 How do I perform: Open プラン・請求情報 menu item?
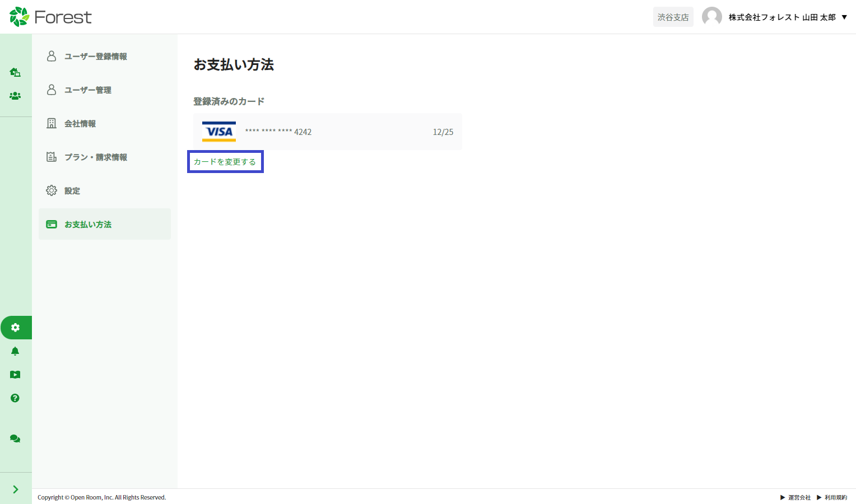click(95, 157)
